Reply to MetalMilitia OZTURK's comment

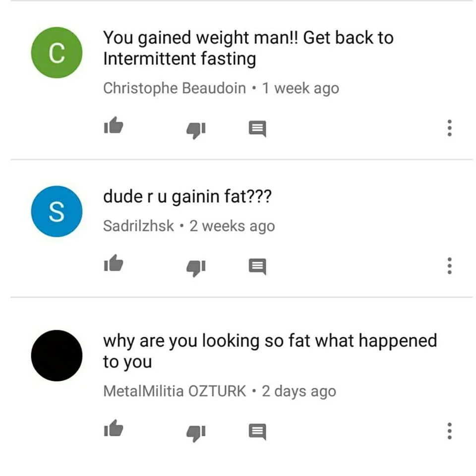point(257,432)
